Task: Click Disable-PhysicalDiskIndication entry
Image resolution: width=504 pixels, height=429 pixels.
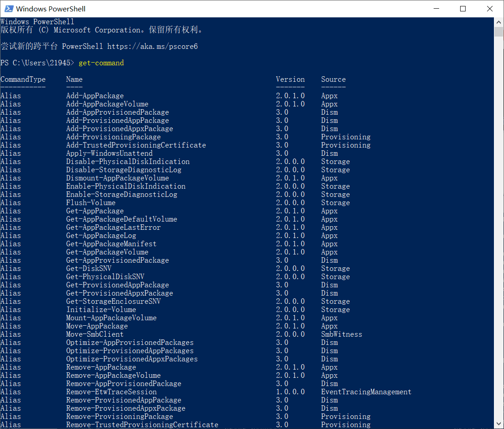Action: (127, 162)
